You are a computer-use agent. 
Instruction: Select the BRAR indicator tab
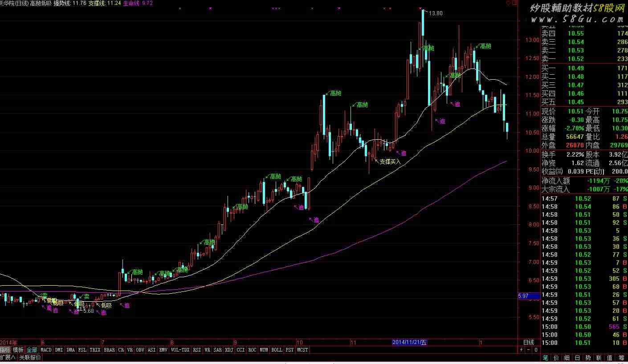[x=109, y=350]
